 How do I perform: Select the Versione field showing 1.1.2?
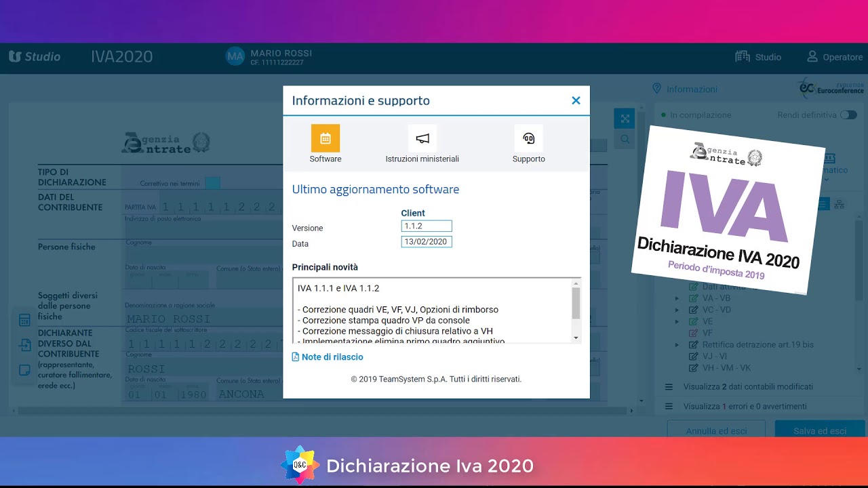(427, 226)
